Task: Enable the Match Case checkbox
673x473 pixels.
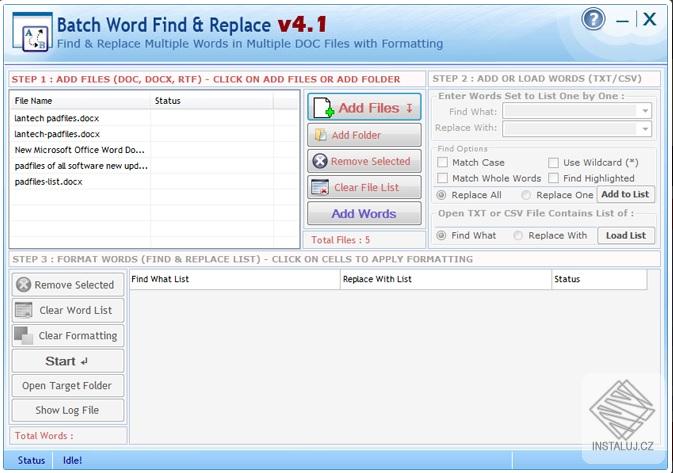Action: pos(443,162)
